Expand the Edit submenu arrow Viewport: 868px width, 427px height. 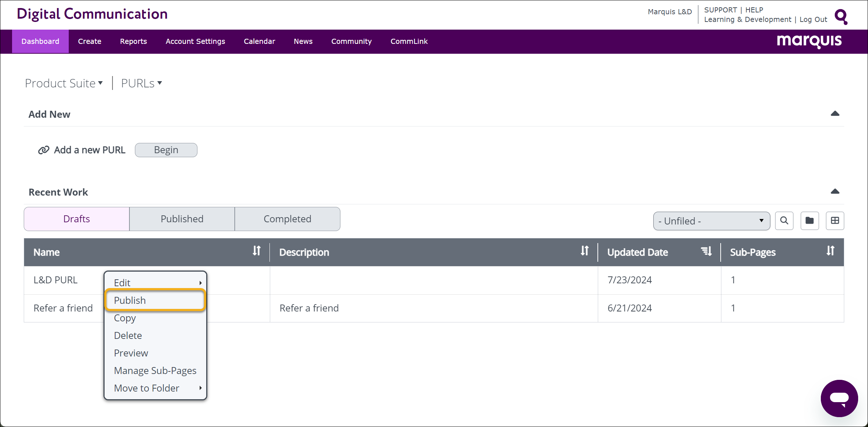(200, 283)
